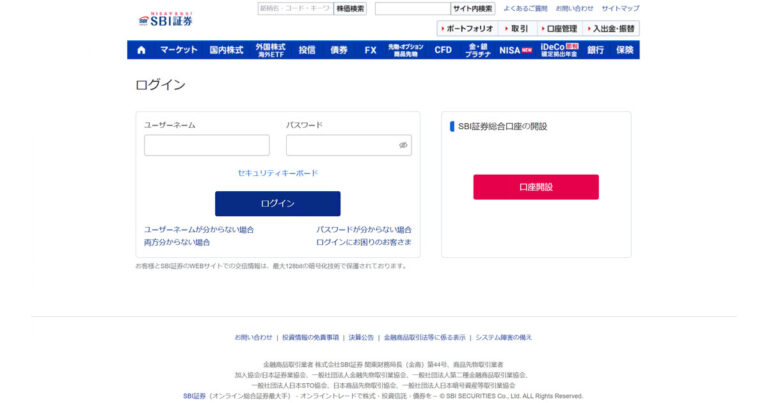Open the ポートフォリオ button
768x403 pixels.
[466, 29]
